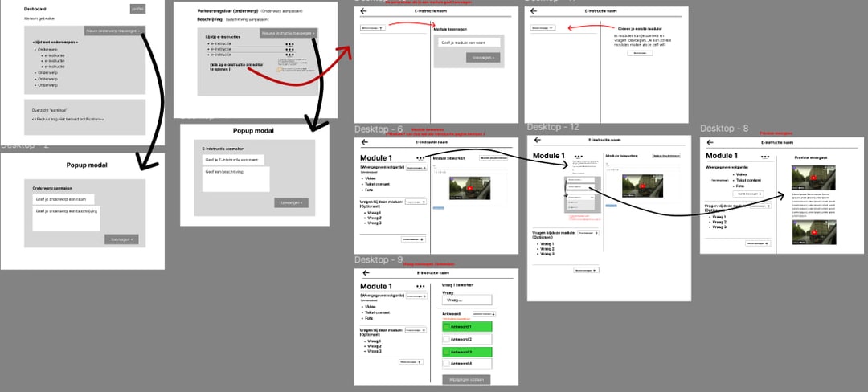The image size is (868, 392).
Task: Click 'Geef je onderwerp een naam' field
Action: coord(63,199)
